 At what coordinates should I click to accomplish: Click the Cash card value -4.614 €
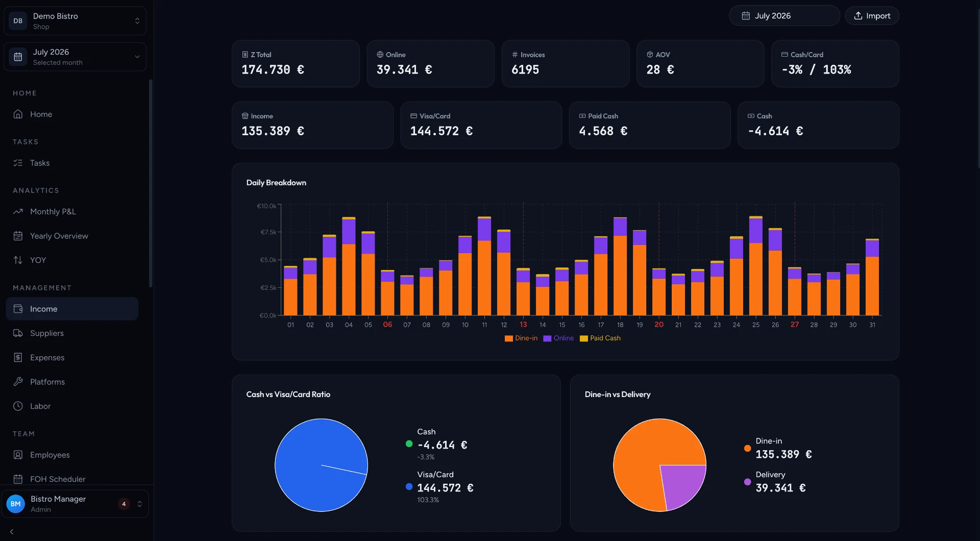click(x=775, y=131)
